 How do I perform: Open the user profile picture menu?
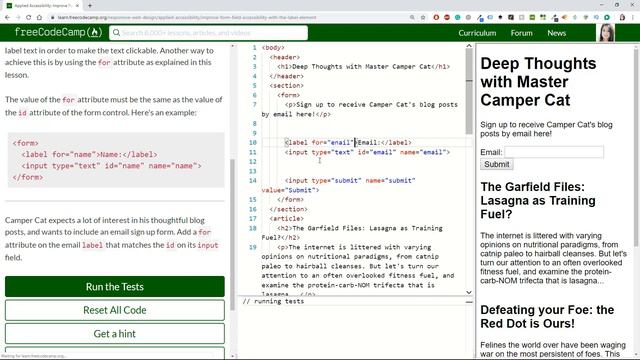[606, 33]
